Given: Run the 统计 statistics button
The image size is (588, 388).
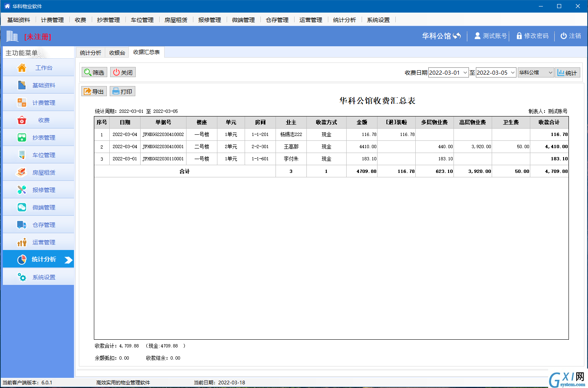Looking at the screenshot, I should (x=567, y=73).
